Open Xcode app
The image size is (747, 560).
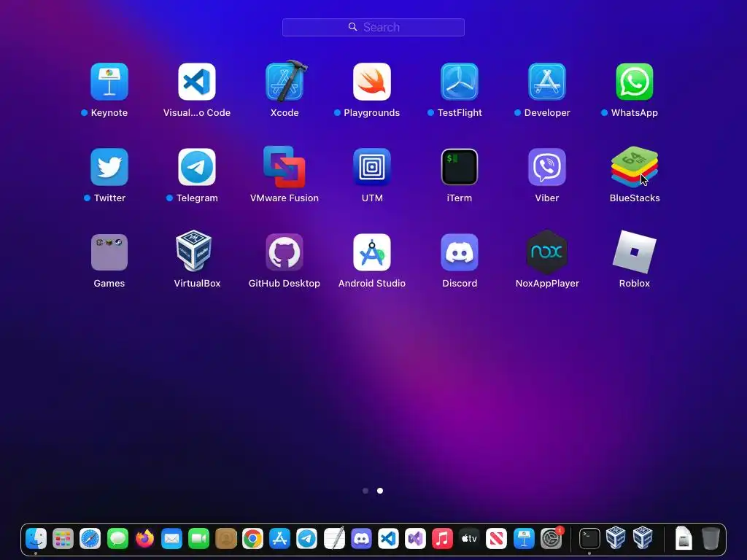(x=285, y=82)
